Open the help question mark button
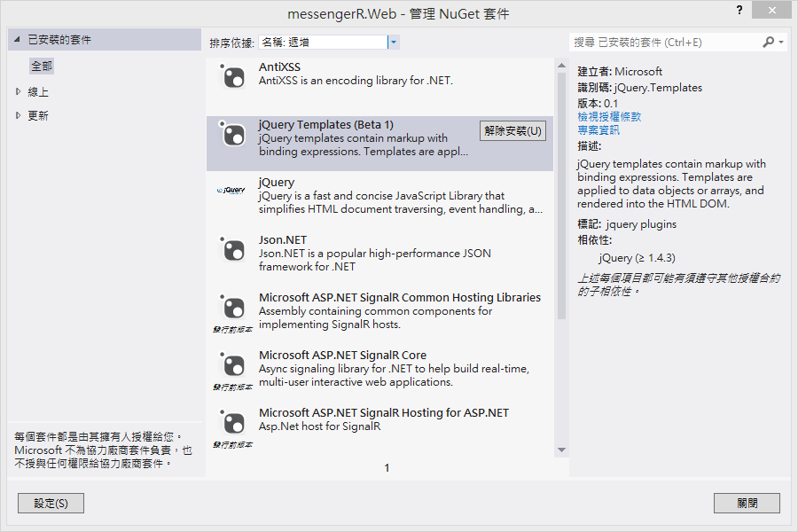 point(739,10)
